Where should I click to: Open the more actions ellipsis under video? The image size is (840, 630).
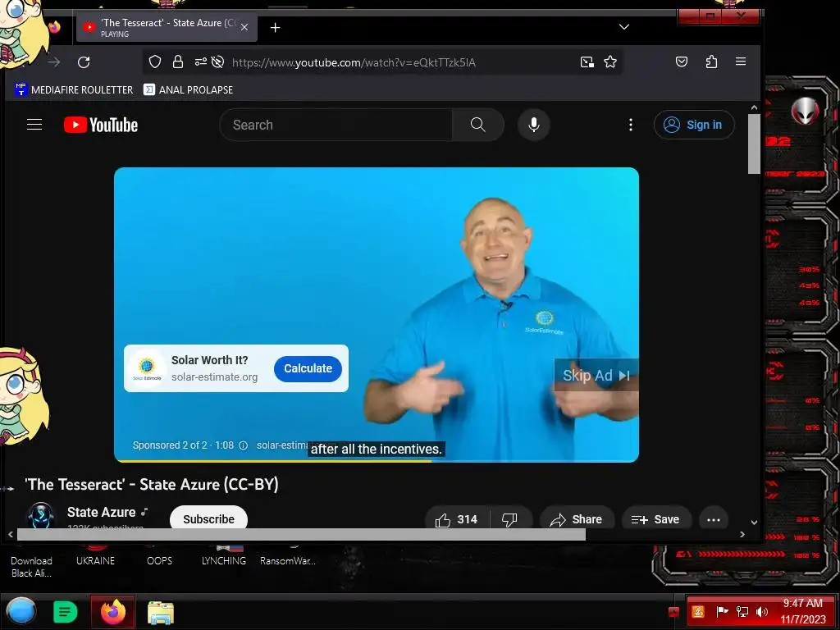[x=714, y=519]
